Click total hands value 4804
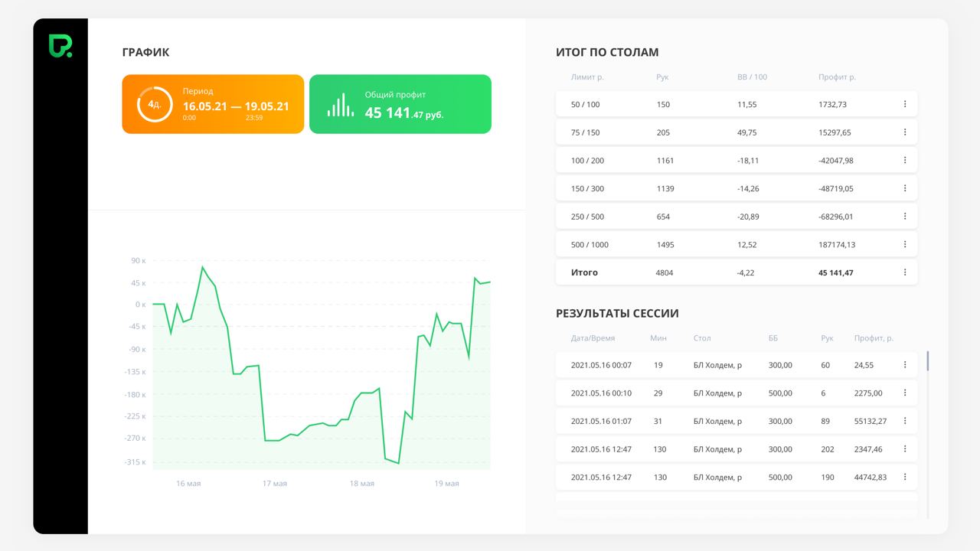This screenshot has height=551, width=980. (x=665, y=272)
